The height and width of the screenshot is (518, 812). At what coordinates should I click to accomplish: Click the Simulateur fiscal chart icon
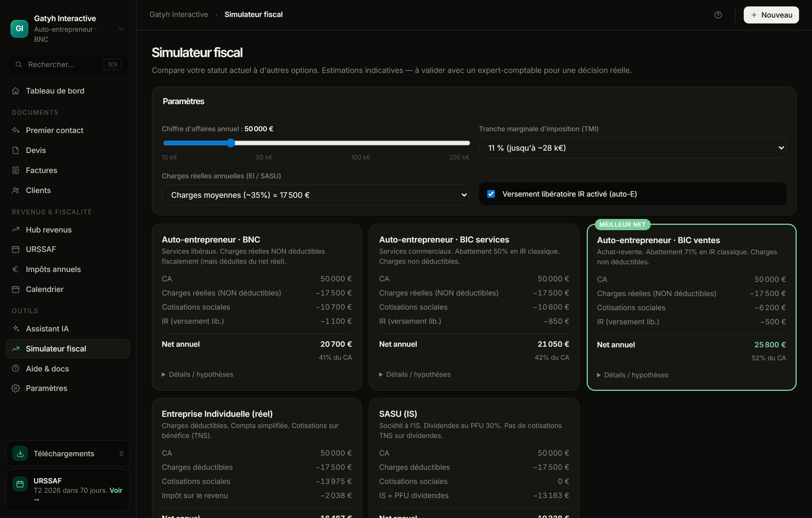tap(16, 349)
